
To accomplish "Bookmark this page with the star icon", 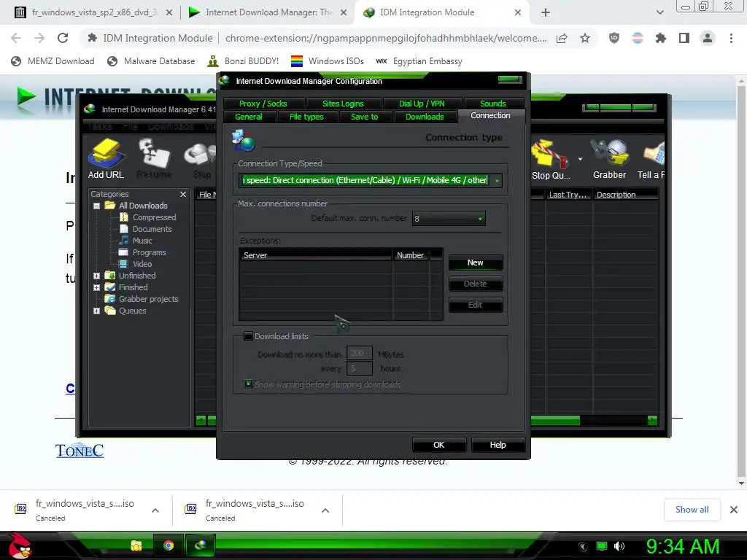I will (585, 38).
